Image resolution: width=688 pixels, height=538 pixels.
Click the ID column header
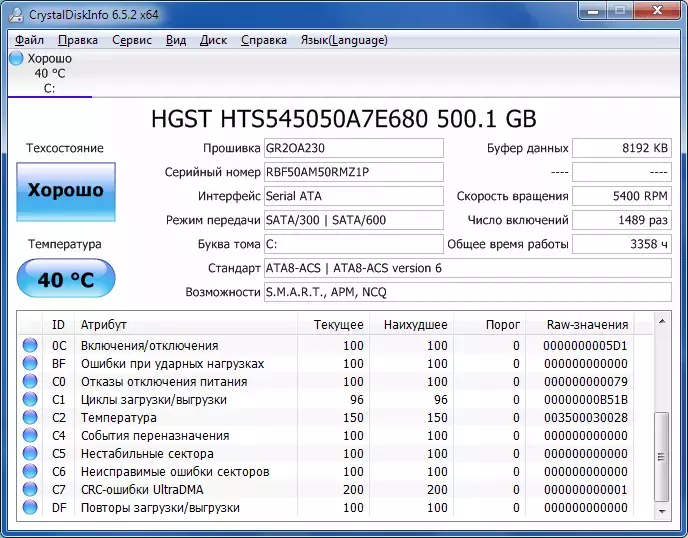(x=58, y=325)
